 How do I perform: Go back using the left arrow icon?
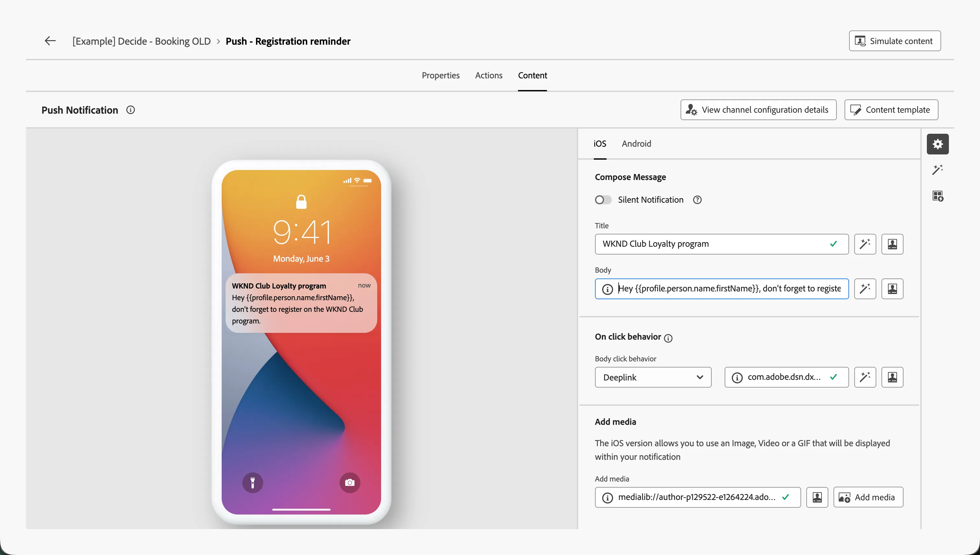(50, 41)
